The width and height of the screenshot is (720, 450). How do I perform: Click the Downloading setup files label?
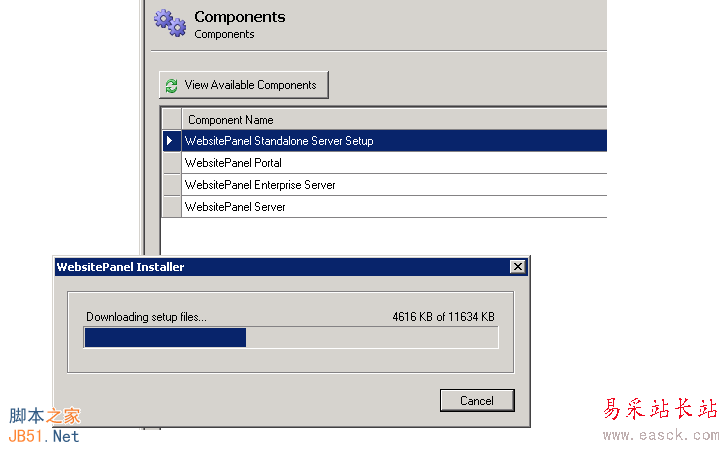[146, 317]
